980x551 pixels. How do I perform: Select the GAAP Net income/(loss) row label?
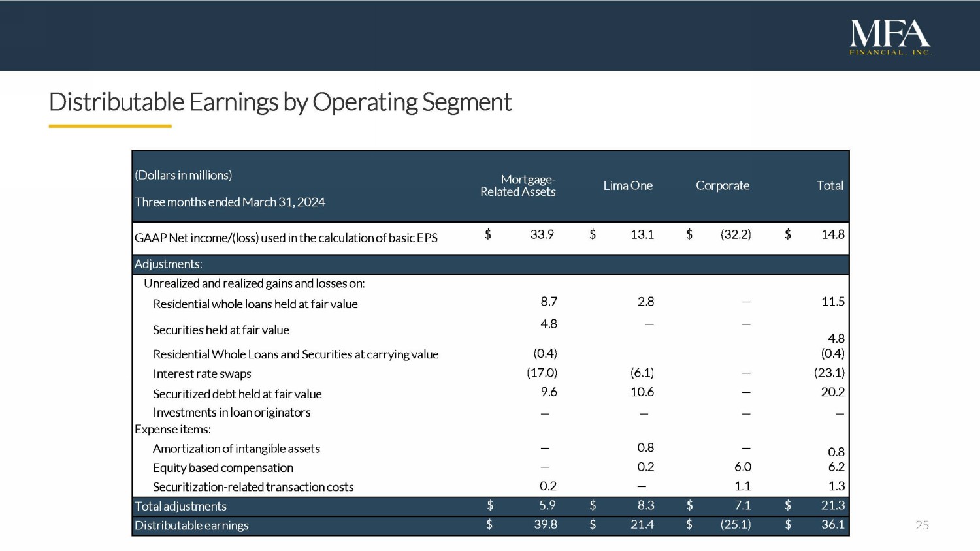coord(286,238)
